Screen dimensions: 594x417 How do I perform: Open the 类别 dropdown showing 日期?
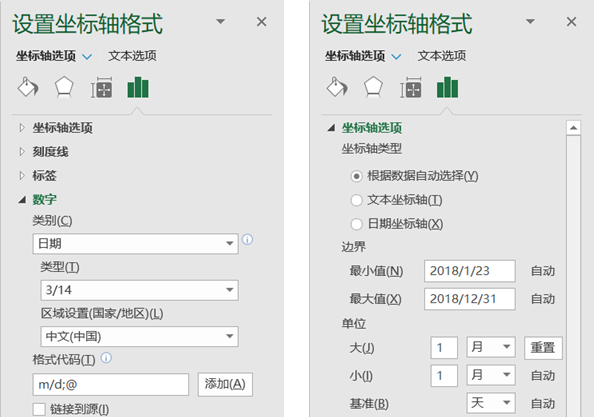click(x=135, y=244)
